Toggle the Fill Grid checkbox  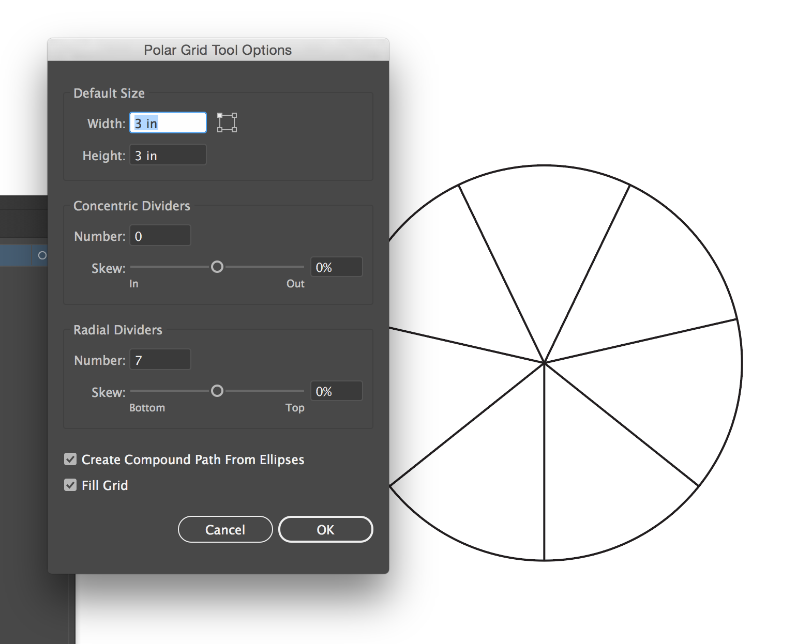coord(70,485)
